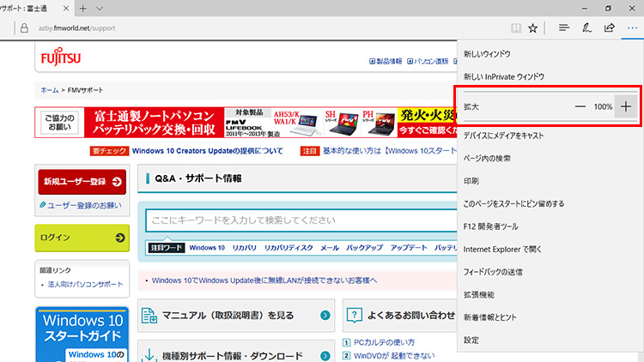Click the Web Note pen icon
644x362 pixels.
click(x=587, y=27)
